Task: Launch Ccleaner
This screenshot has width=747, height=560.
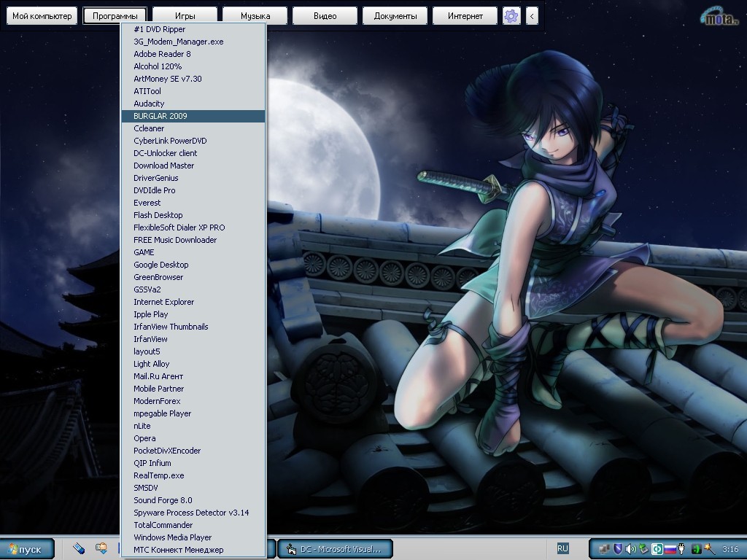Action: coord(193,128)
